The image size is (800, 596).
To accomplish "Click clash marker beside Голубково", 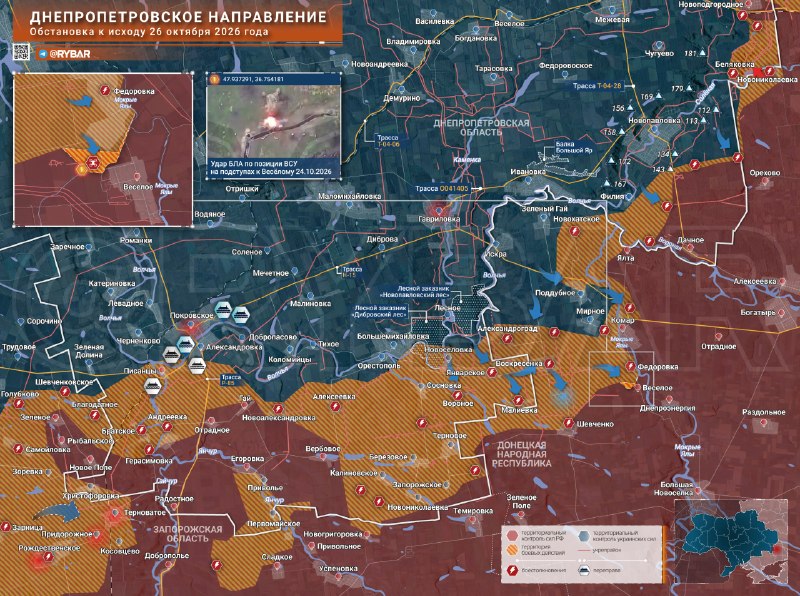I will [18, 404].
